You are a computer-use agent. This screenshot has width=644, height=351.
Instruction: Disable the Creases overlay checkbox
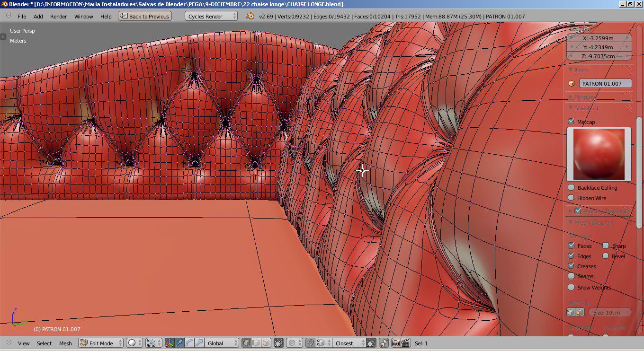pyautogui.click(x=571, y=266)
